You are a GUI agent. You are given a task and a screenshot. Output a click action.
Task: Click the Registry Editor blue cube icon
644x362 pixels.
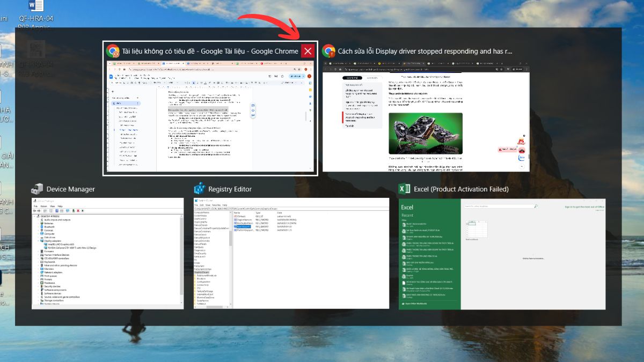[x=200, y=189]
